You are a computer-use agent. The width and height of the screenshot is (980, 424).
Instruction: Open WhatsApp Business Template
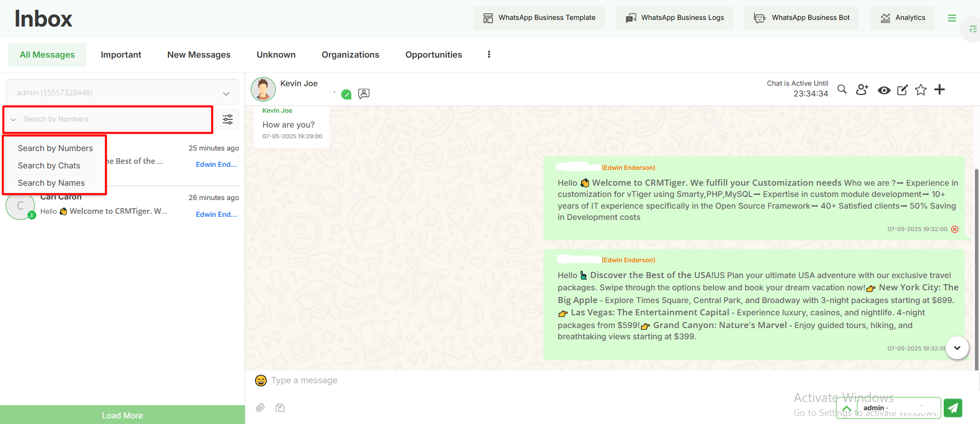click(x=539, y=18)
